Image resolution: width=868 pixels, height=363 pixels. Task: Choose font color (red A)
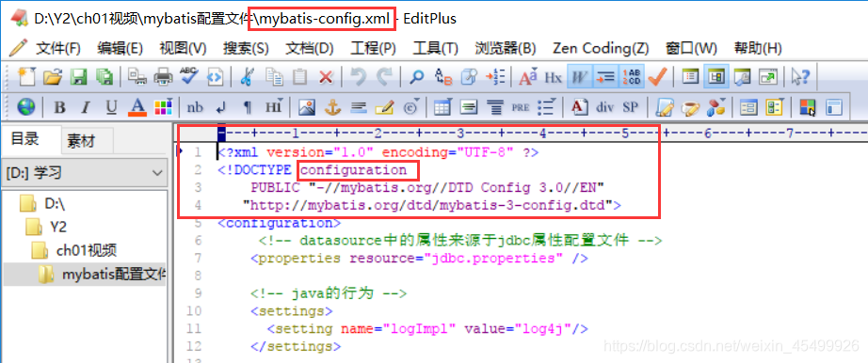click(x=137, y=107)
